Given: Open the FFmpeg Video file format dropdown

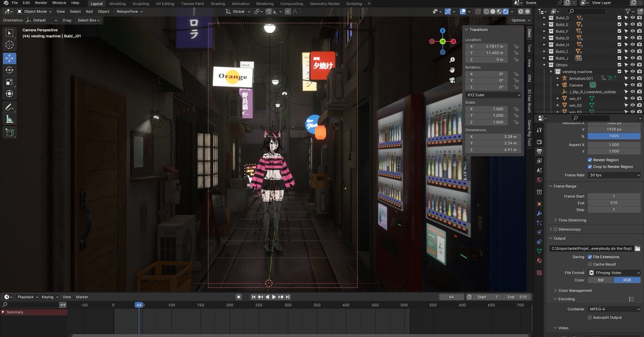Looking at the screenshot, I should coord(613,273).
